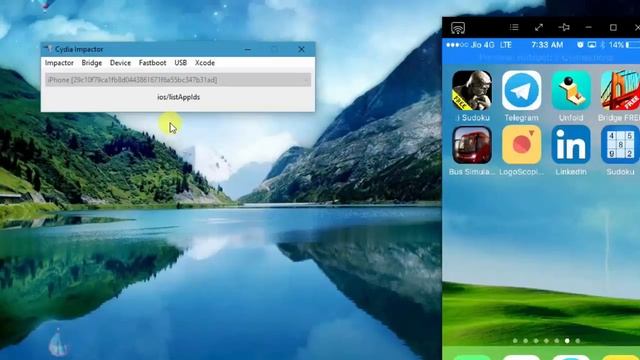
Task: Launch the Telegram app
Action: [521, 90]
